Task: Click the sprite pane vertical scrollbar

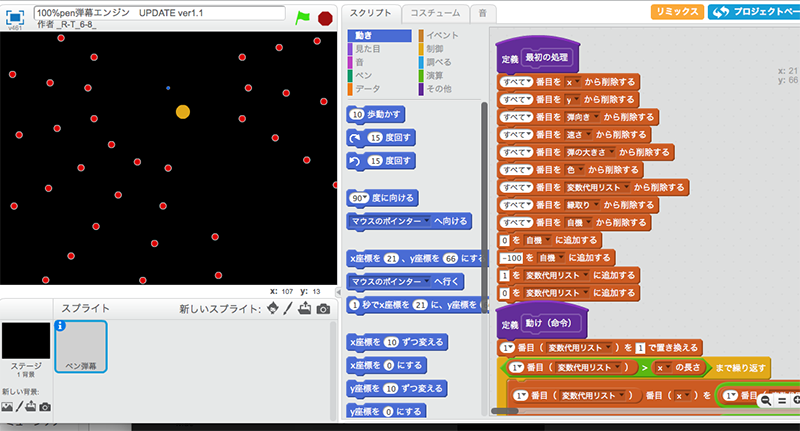Action: (x=333, y=370)
